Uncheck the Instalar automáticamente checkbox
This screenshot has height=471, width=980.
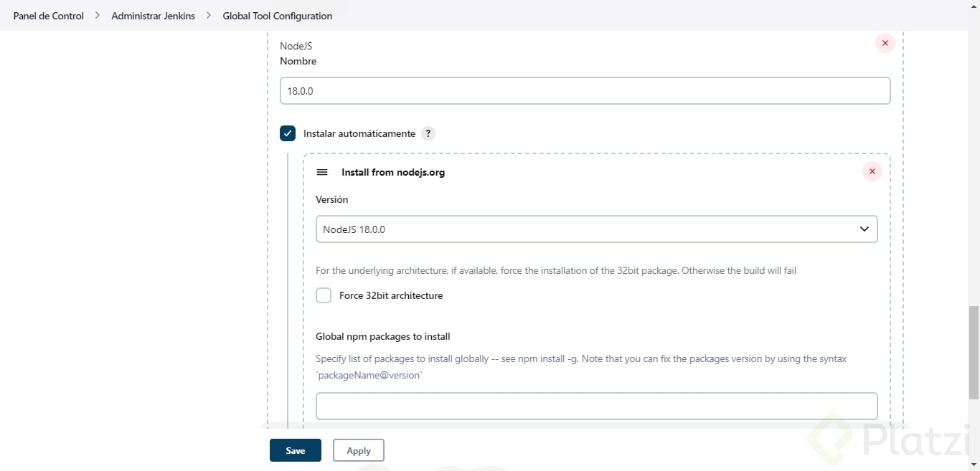pos(288,133)
